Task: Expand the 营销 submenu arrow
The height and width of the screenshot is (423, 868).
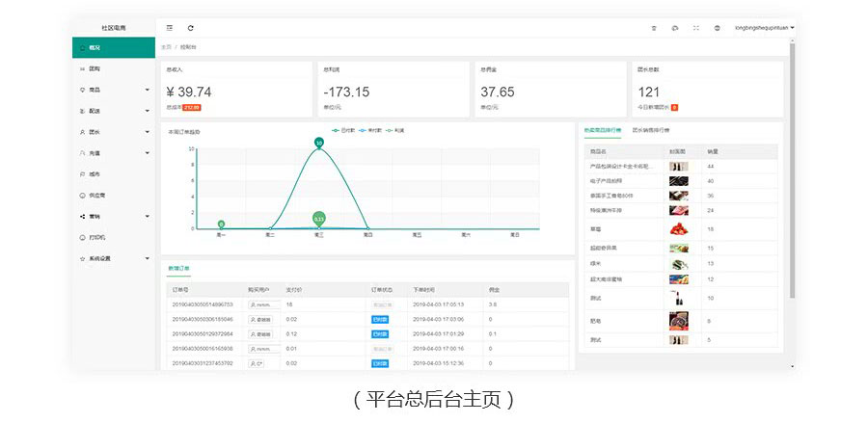Action: (x=148, y=216)
